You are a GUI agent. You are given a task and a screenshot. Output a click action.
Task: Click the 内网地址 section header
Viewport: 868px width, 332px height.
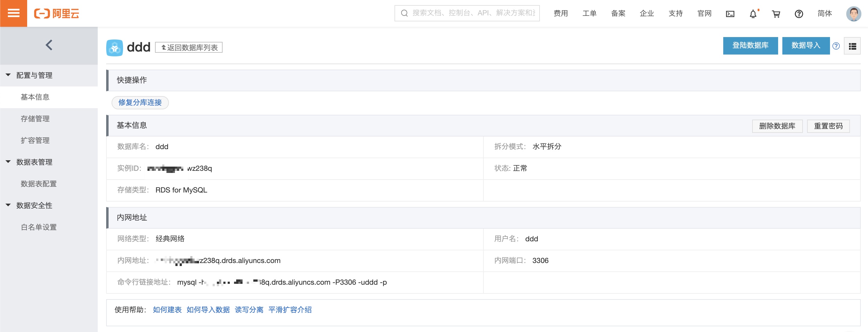tap(483, 218)
